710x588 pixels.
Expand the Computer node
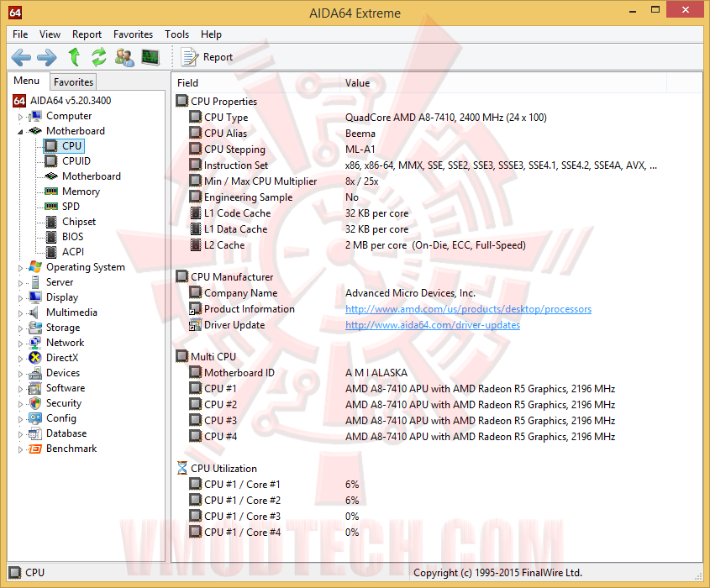[x=20, y=117]
